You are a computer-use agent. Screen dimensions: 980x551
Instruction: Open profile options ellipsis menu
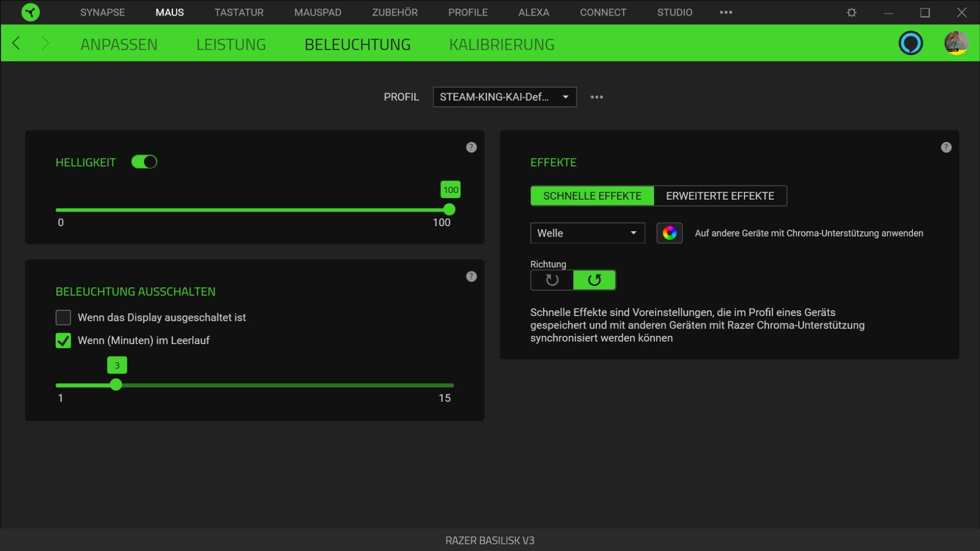click(597, 97)
